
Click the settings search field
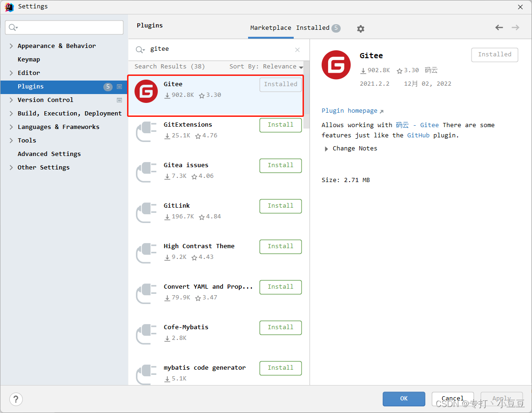(x=64, y=27)
